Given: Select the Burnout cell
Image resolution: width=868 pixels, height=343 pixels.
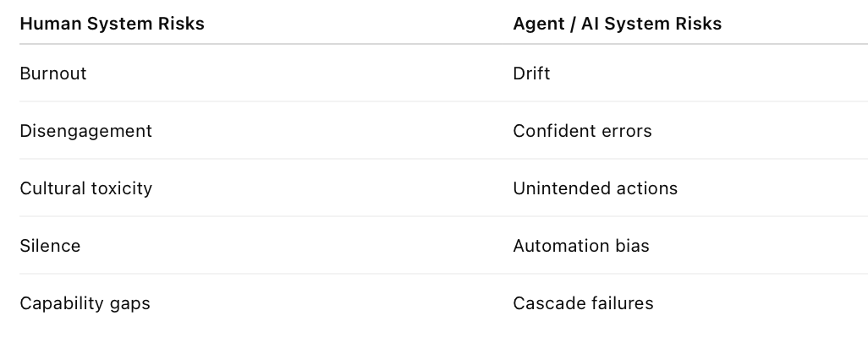Looking at the screenshot, I should coord(53,73).
